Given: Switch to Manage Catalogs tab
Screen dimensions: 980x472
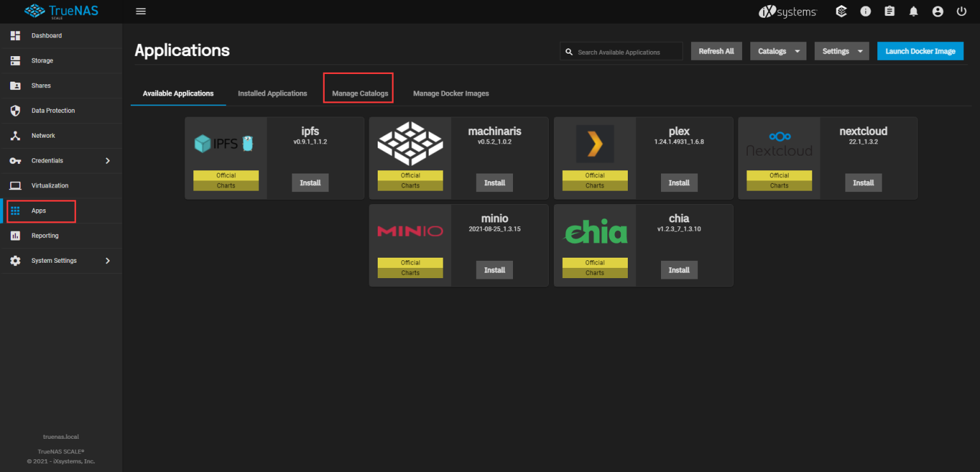Looking at the screenshot, I should [360, 93].
